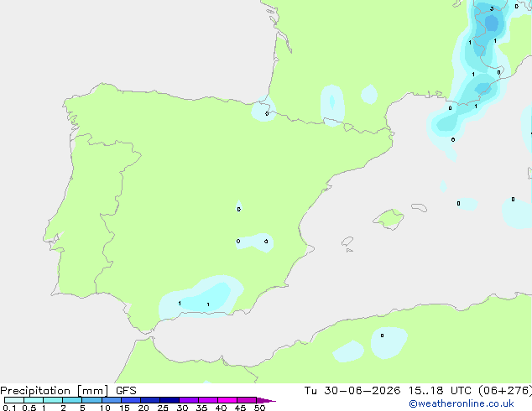Click the 2–5 mm turquoise legend swatch
The width and height of the screenshot is (532, 411).
72,400
